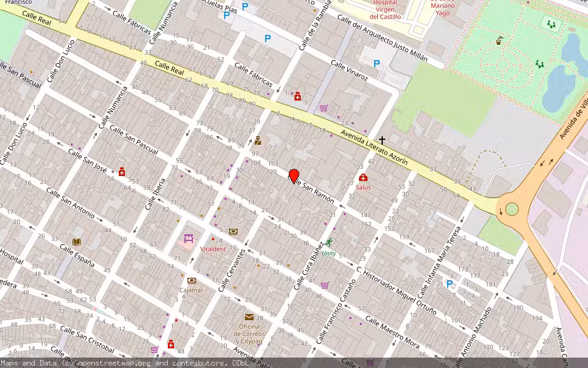Click the blue parking icon near Calle Vinaroz

point(375,63)
